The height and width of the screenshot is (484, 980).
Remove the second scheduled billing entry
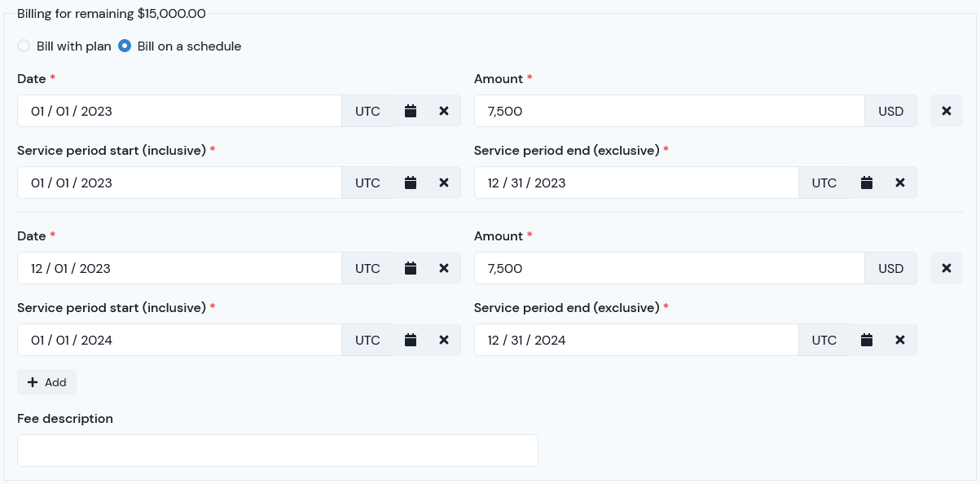(947, 268)
